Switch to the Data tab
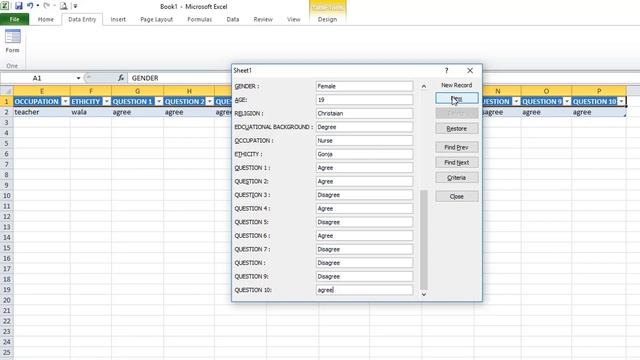The height and width of the screenshot is (360, 640). point(233,19)
